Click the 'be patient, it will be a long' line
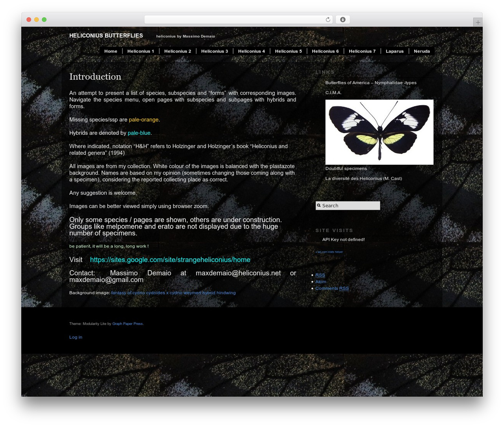 pos(109,246)
